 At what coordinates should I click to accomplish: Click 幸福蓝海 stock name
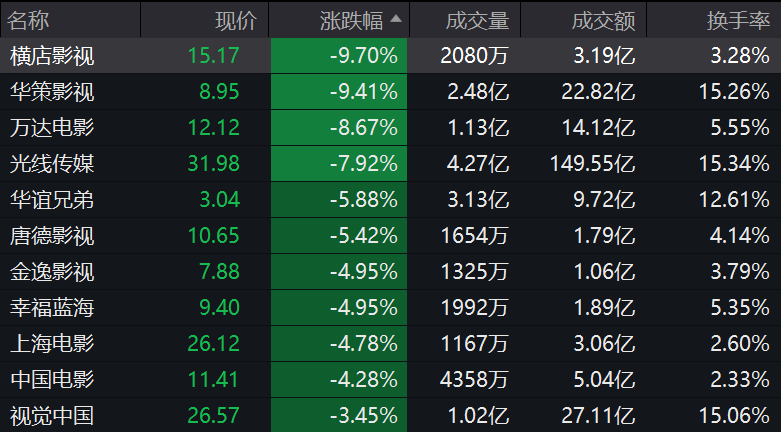[x=52, y=307]
